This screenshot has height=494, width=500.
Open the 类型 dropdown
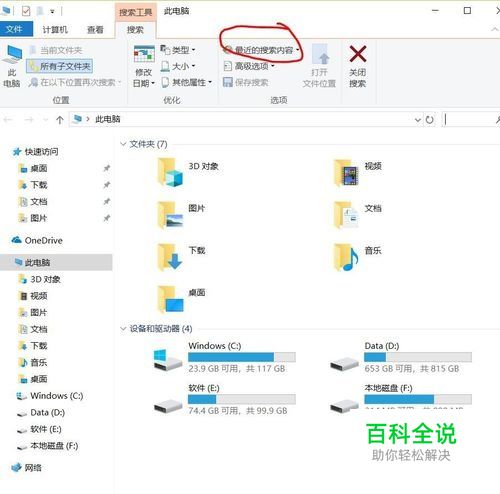178,50
